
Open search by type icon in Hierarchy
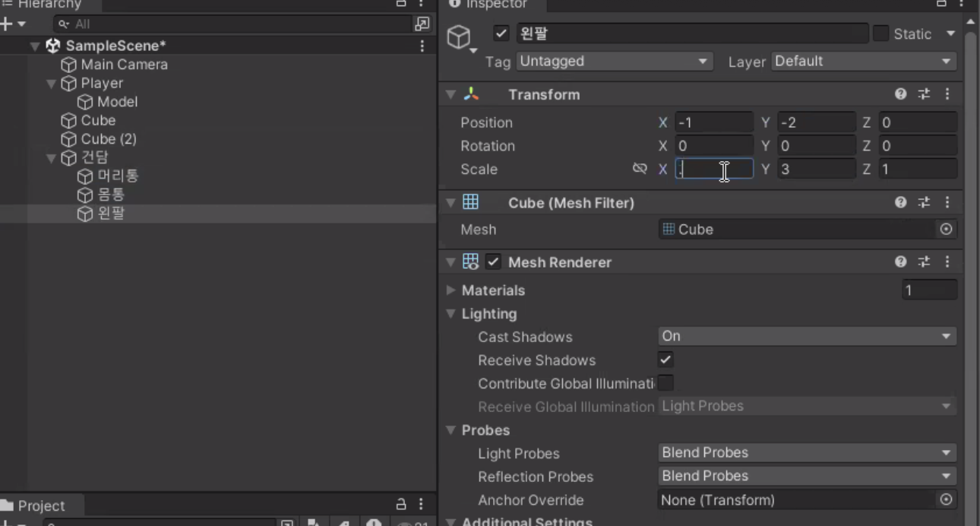click(422, 24)
